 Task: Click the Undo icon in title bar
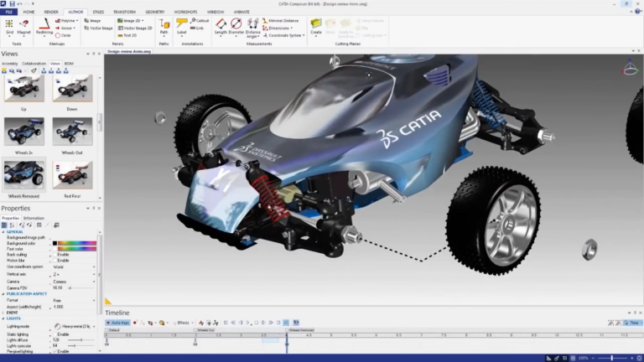pyautogui.click(x=19, y=3)
